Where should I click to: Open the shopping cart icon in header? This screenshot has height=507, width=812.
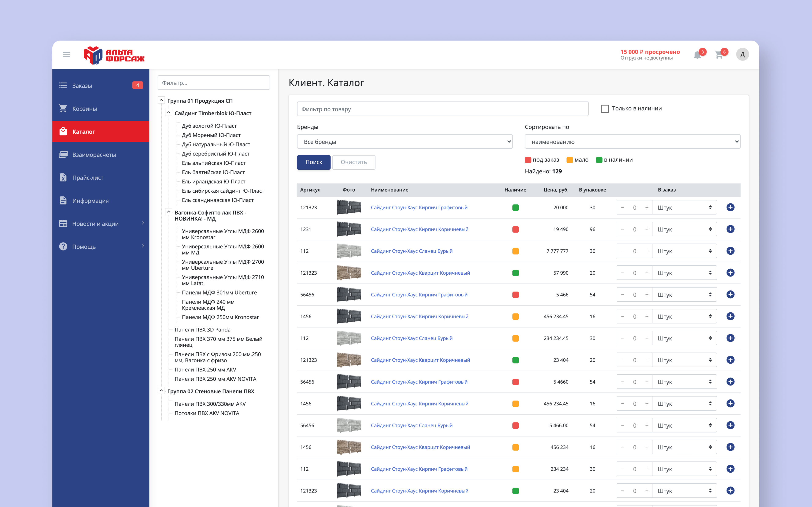(719, 55)
